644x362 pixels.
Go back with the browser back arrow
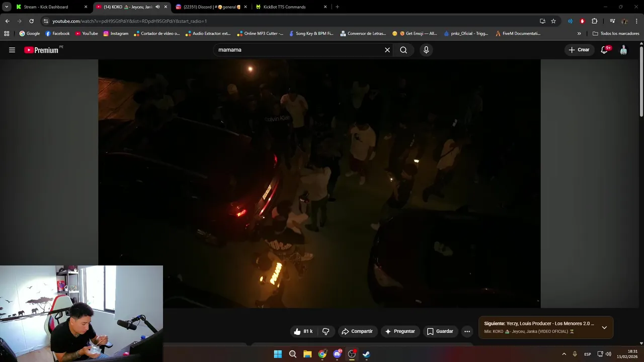point(7,21)
